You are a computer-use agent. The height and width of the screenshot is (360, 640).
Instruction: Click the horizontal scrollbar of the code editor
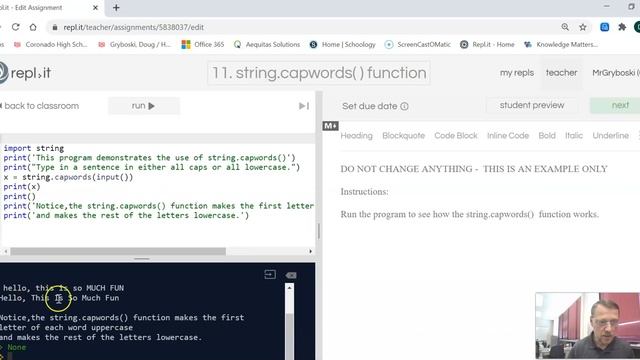click(x=118, y=251)
